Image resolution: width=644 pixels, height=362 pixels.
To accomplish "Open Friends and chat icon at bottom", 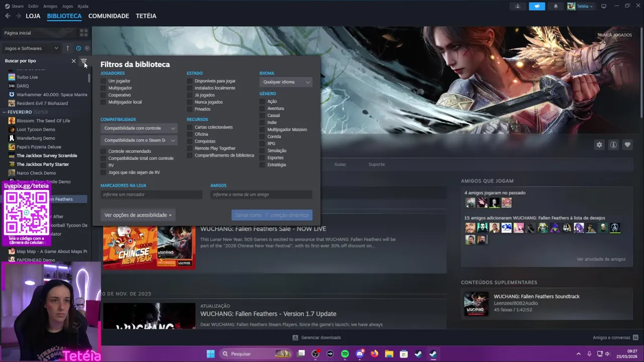I will [x=635, y=337].
